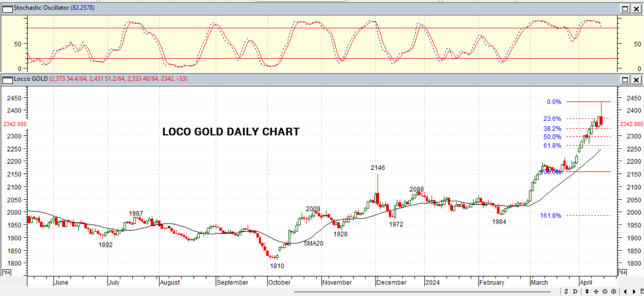Zoom in with the plus circle icon
The height and width of the screenshot is (296, 644).
click(x=614, y=292)
